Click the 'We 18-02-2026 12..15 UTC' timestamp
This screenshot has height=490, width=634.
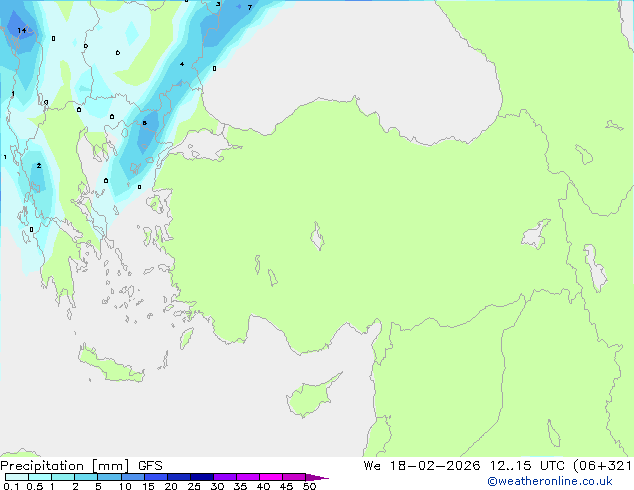click(464, 465)
